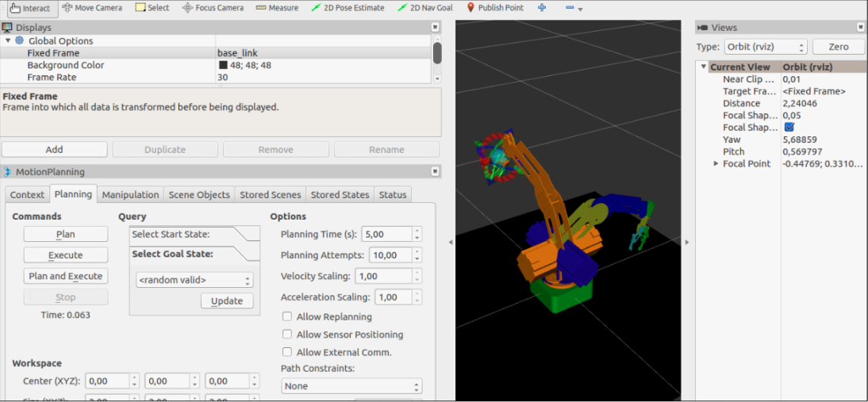Pick the Measure tool
The height and width of the screenshot is (402, 868).
click(x=277, y=8)
